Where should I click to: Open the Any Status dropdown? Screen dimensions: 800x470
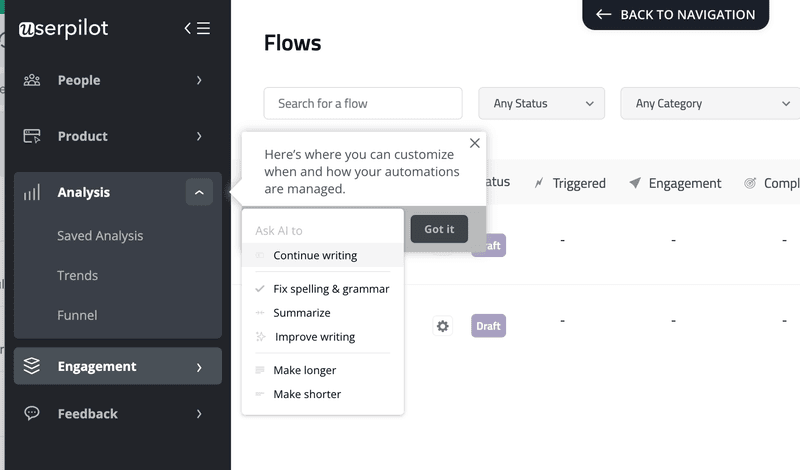(x=543, y=103)
